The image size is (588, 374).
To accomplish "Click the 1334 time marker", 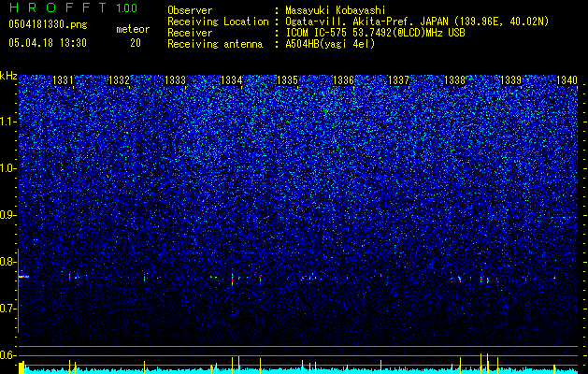I will [232, 80].
